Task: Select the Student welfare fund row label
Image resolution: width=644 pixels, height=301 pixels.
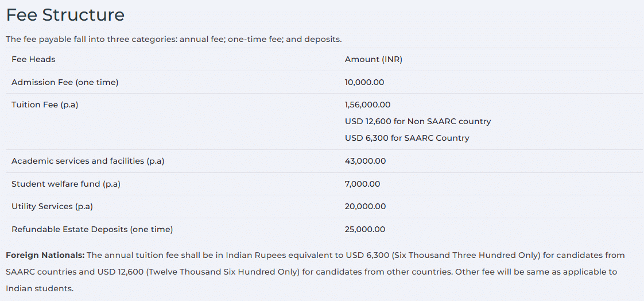Action: [66, 184]
